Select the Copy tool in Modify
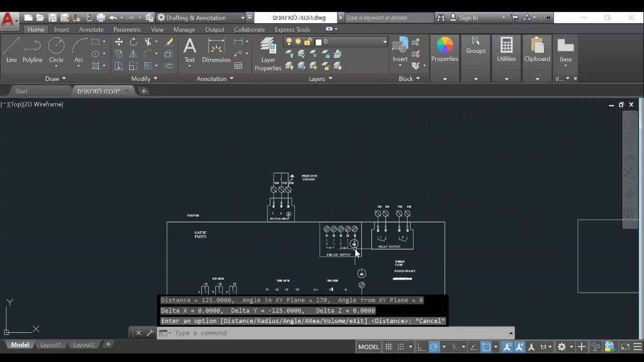644x362 pixels. (x=119, y=54)
